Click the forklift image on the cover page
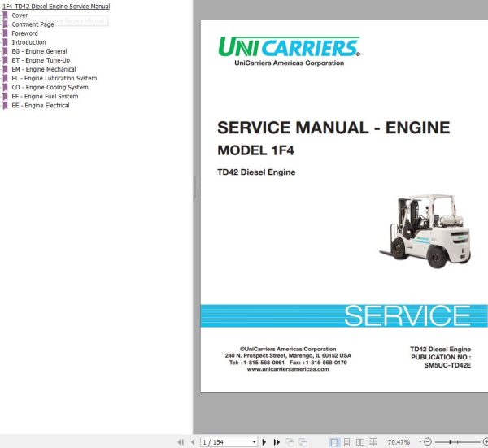Image resolution: width=488 pixels, height=448 pixels. point(425,231)
